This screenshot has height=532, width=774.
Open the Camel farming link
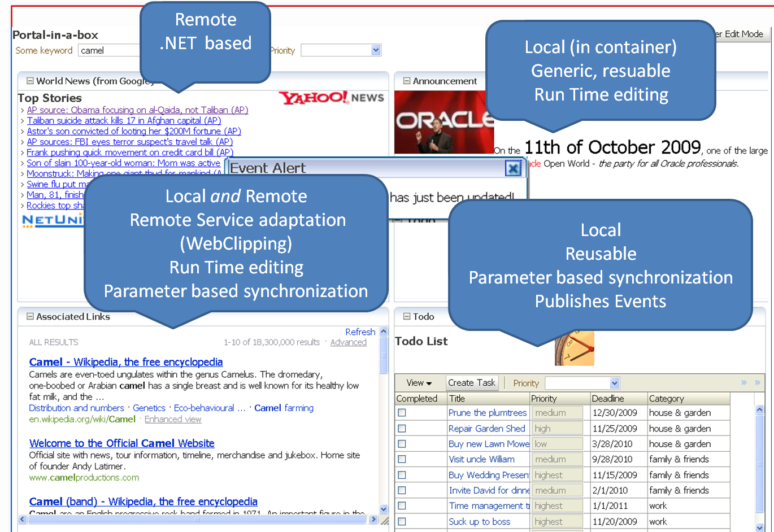coord(284,408)
